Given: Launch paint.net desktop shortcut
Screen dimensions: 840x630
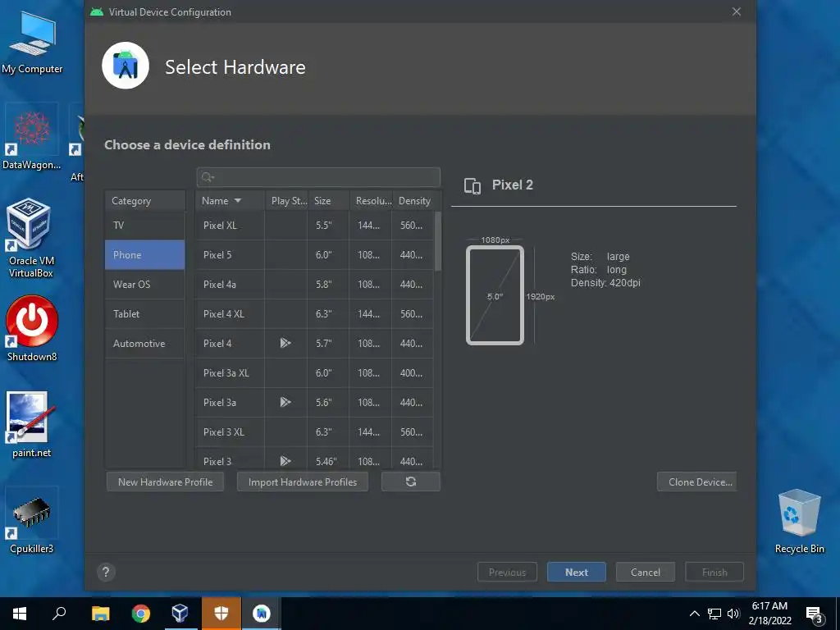Looking at the screenshot, I should (x=31, y=424).
